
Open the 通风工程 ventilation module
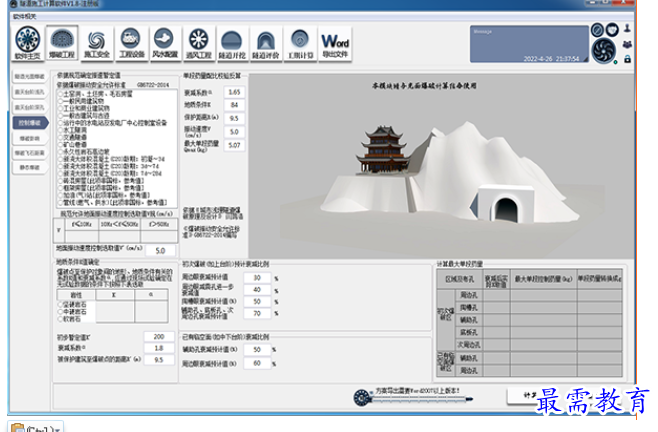(198, 43)
